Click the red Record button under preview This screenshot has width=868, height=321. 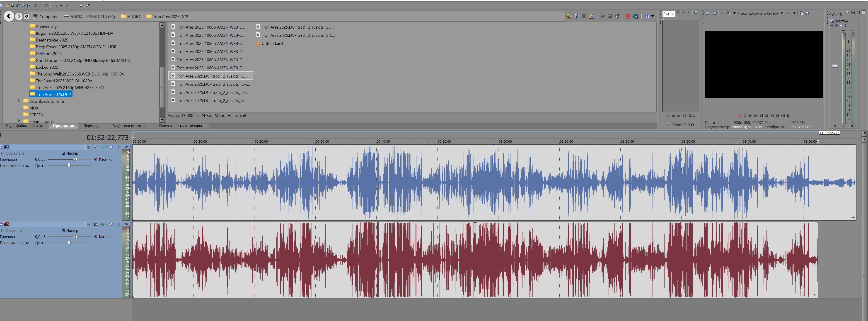pos(739,116)
